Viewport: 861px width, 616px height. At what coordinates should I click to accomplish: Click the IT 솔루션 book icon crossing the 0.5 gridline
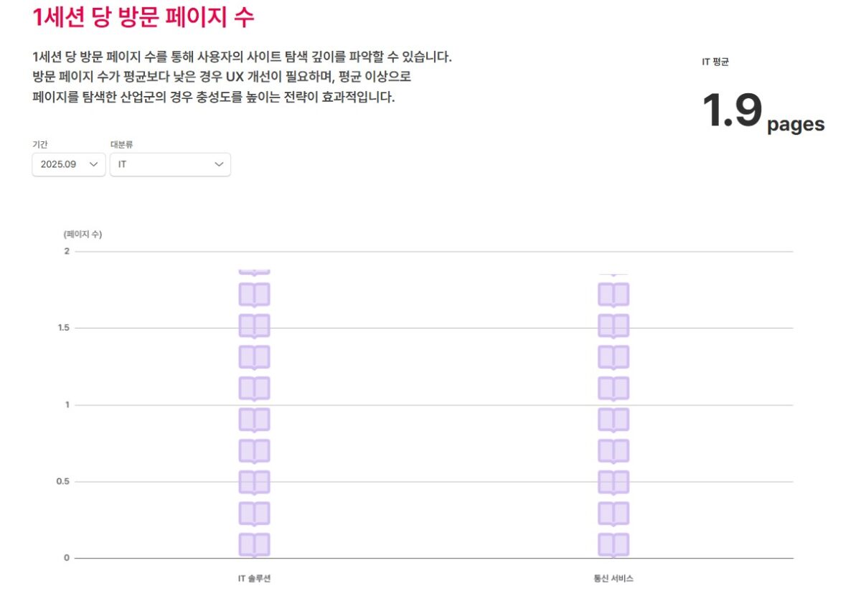click(x=254, y=483)
